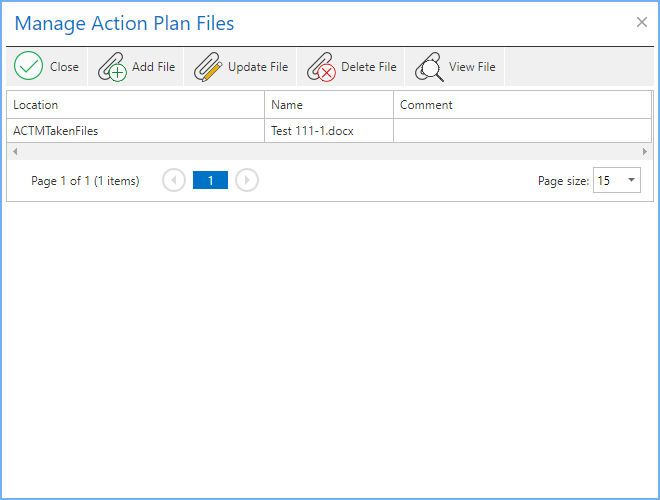Click the green checkmark Close icon
Image resolution: width=660 pixels, height=500 pixels.
pyautogui.click(x=29, y=67)
